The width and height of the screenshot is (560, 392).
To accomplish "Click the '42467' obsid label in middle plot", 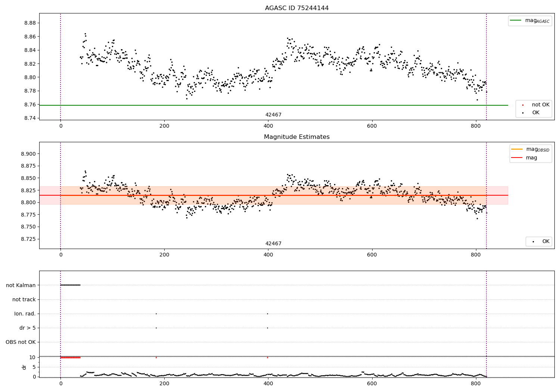I will (273, 244).
